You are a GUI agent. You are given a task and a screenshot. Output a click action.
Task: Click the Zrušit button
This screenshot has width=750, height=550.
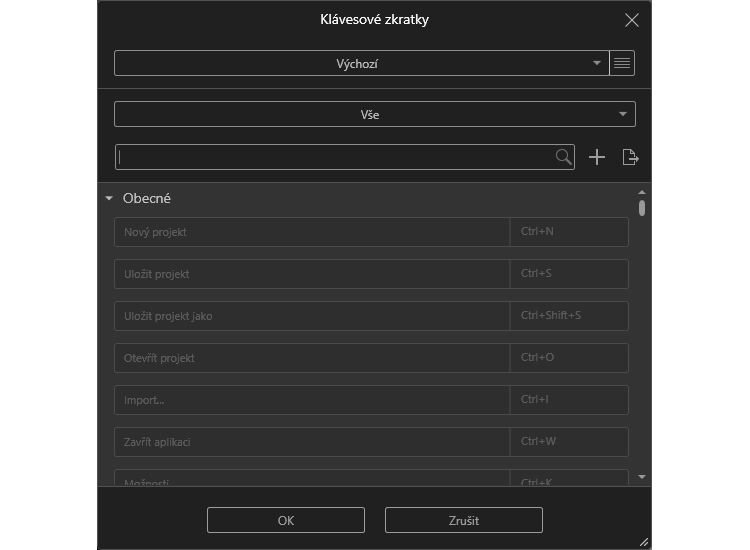pyautogui.click(x=463, y=520)
